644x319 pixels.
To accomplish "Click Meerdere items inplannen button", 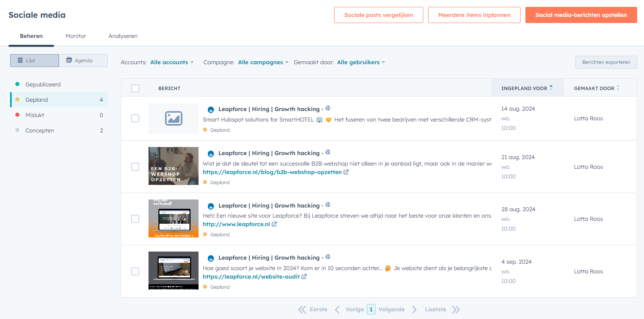I will point(474,15).
